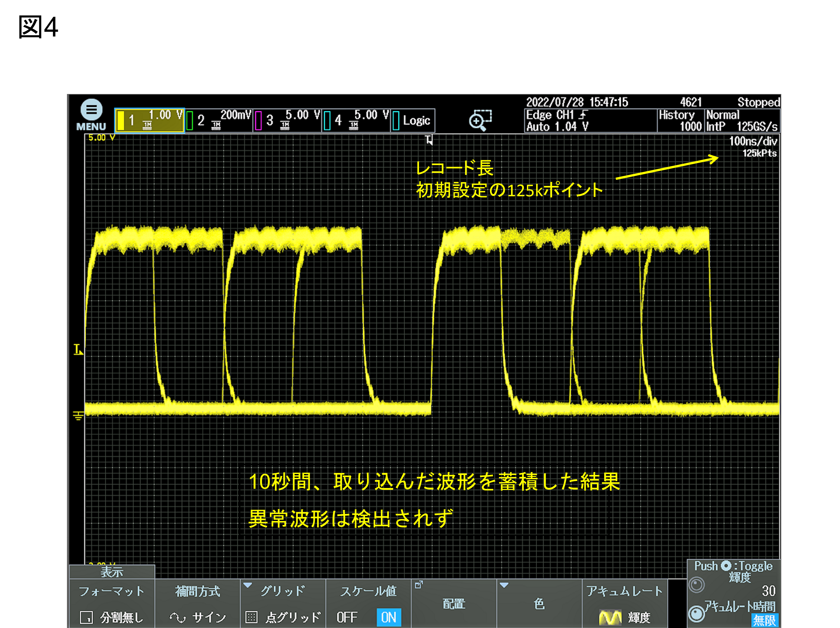Turn スケール値 ON
This screenshot has height=628, width=840.
click(x=389, y=617)
